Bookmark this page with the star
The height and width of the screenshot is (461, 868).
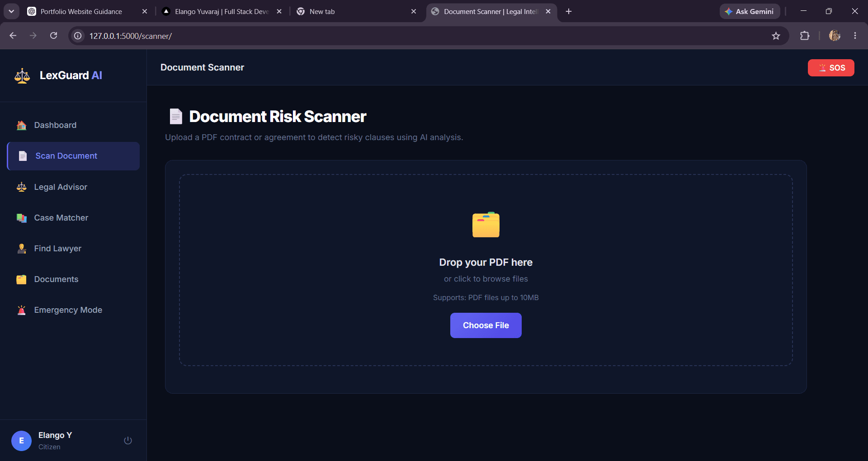776,36
